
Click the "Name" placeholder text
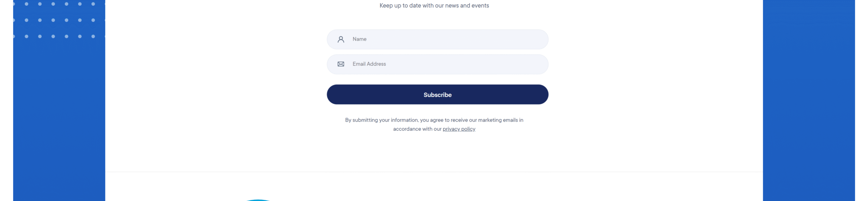pos(359,39)
